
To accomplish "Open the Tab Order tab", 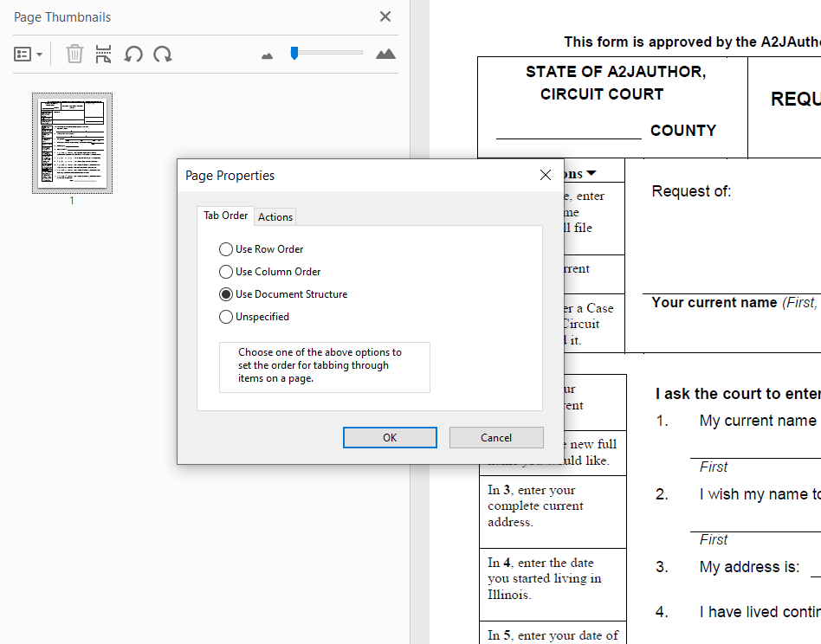I will coord(226,216).
